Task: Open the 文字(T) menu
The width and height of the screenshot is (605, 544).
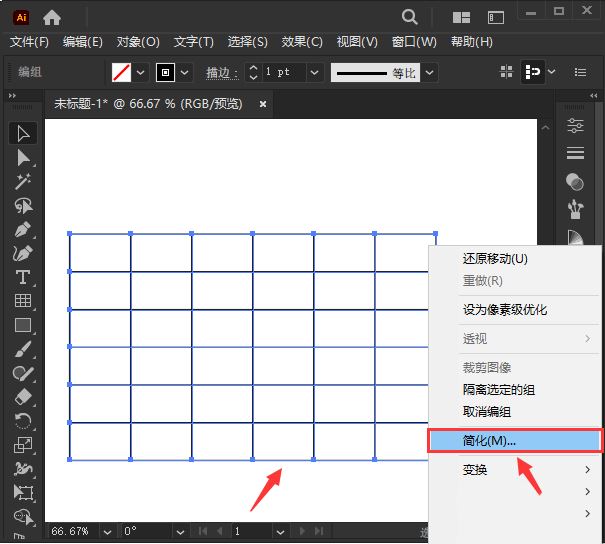Action: [x=193, y=42]
